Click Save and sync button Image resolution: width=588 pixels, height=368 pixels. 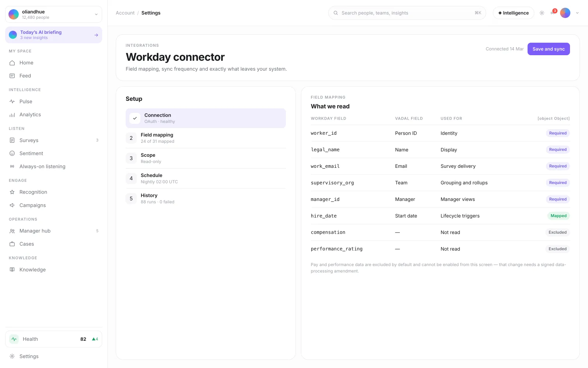pyautogui.click(x=549, y=49)
